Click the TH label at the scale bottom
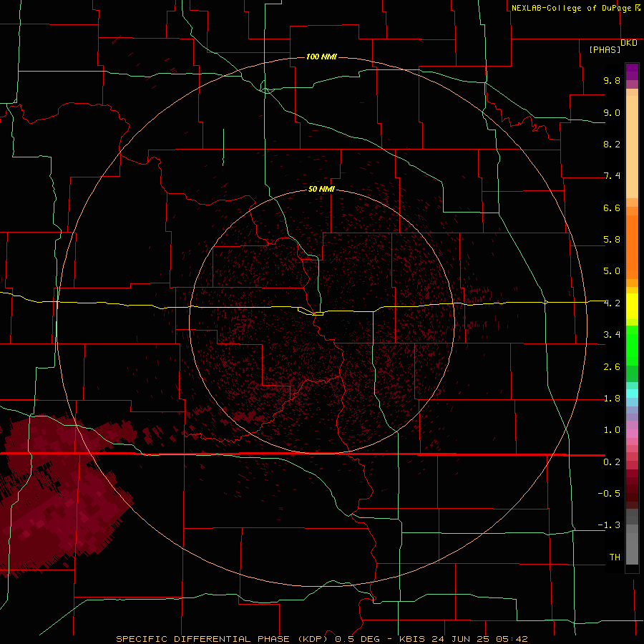The image size is (644, 644). coord(615,557)
